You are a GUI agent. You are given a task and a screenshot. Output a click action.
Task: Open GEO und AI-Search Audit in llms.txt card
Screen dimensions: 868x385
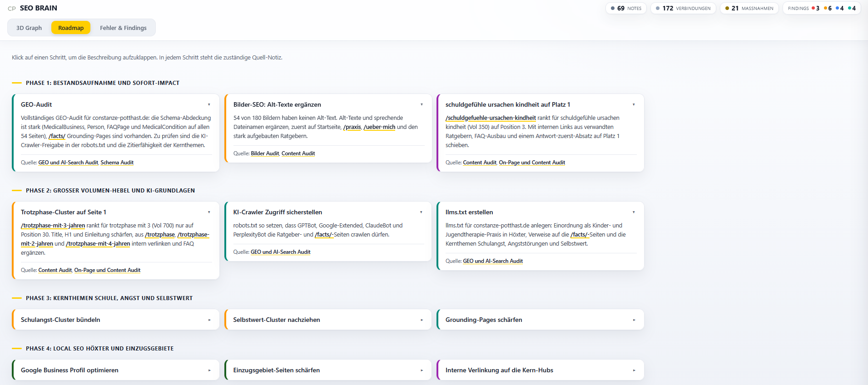tap(493, 261)
